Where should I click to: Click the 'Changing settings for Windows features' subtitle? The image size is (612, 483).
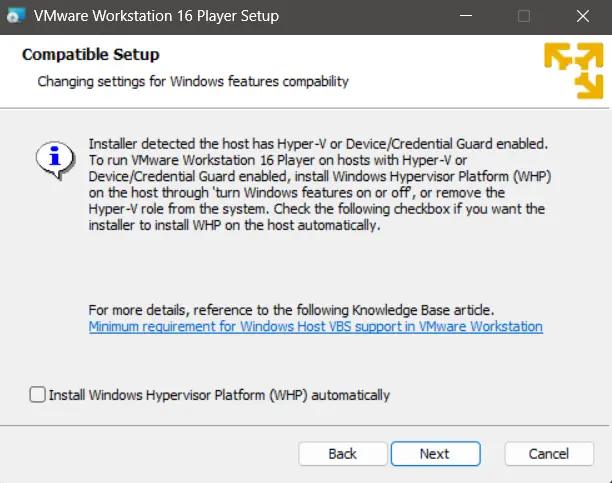[x=193, y=81]
